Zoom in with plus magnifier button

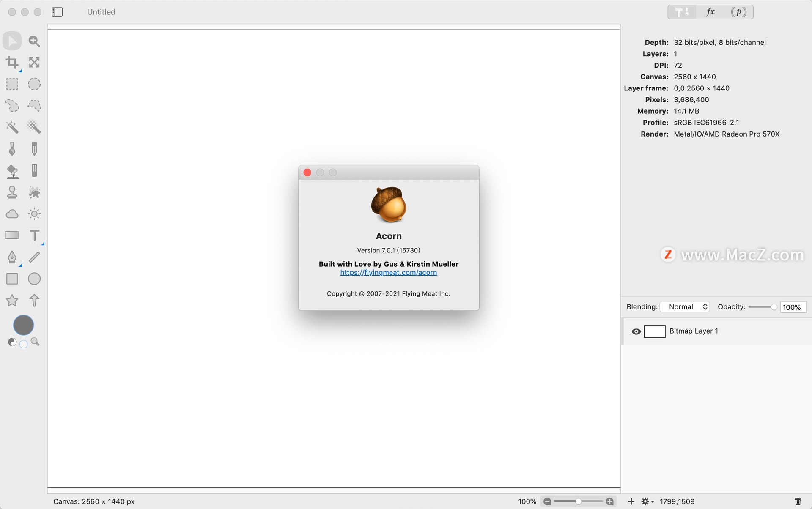point(609,501)
